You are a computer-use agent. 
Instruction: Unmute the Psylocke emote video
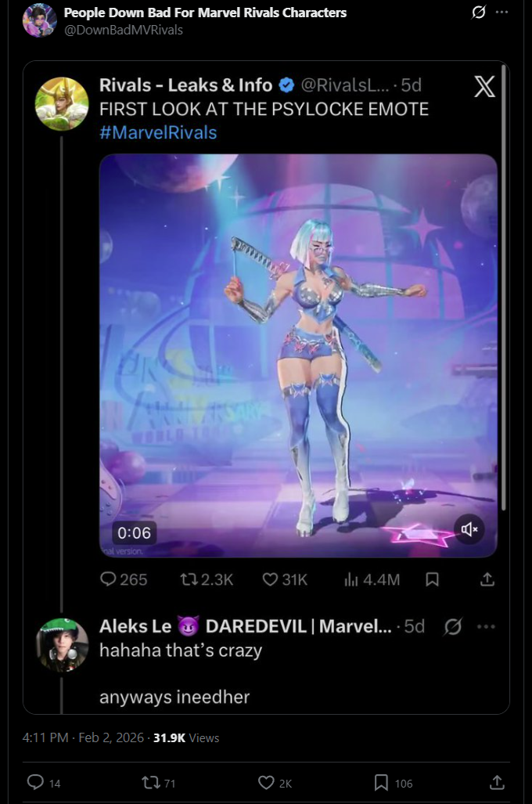[x=469, y=528]
